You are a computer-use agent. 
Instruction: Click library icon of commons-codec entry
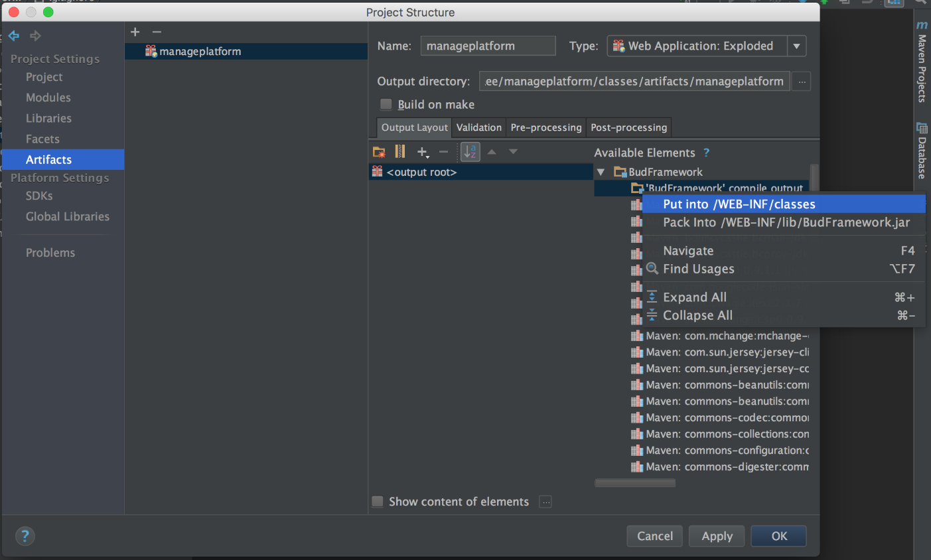[x=637, y=417]
